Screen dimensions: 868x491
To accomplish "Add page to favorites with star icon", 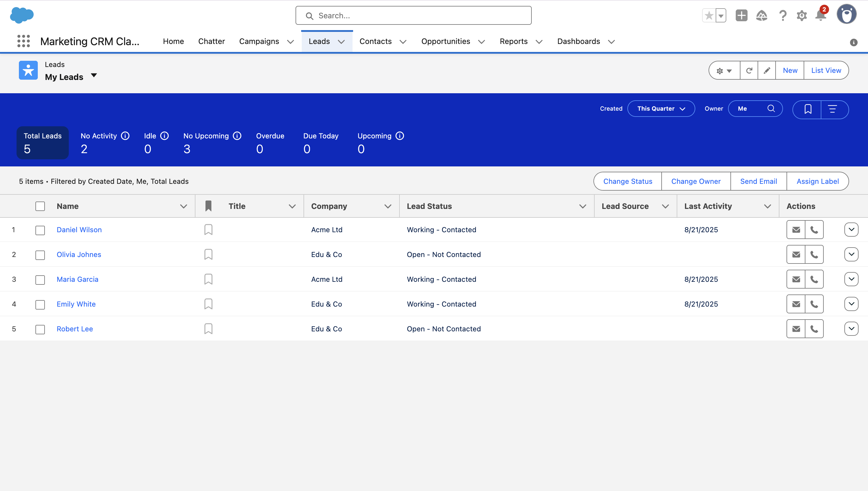I will coord(709,16).
